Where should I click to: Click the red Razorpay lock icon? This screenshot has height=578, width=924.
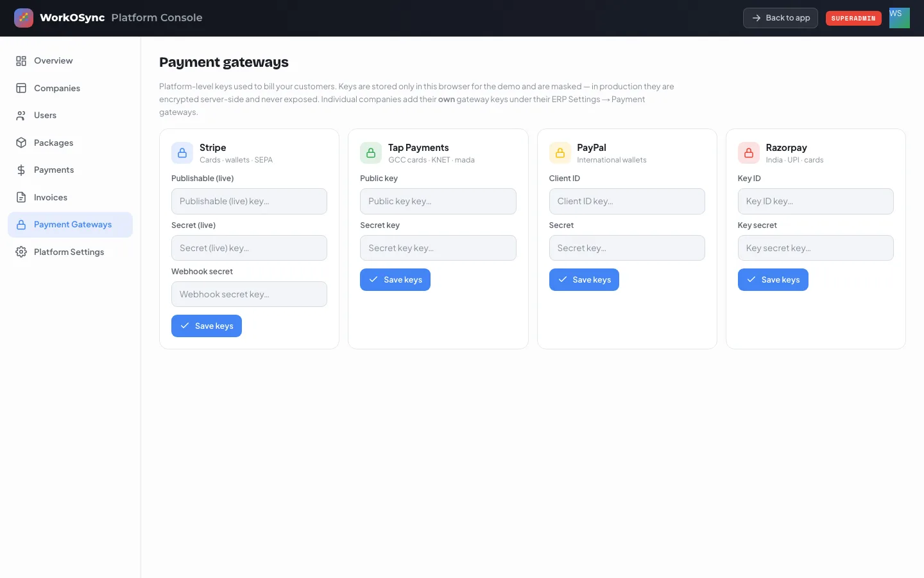(x=749, y=153)
